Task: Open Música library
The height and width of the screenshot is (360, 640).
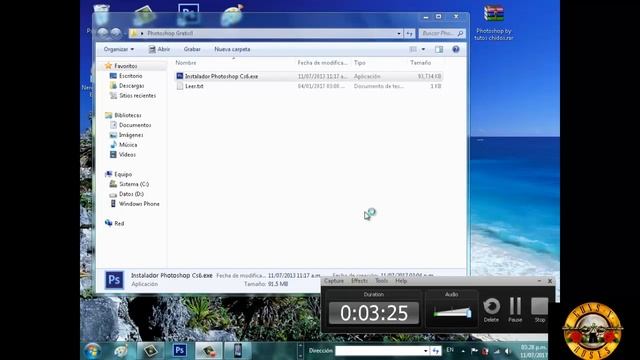Action: [128, 144]
